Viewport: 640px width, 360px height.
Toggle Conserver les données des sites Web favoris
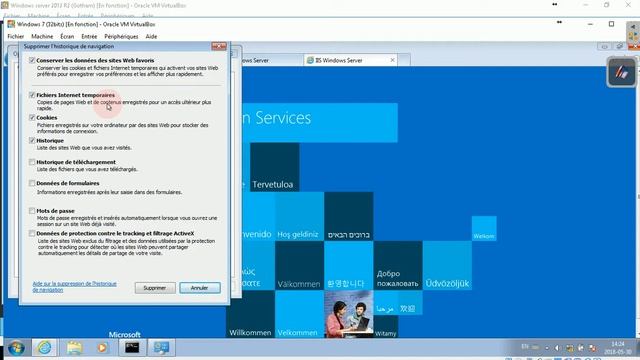(x=32, y=60)
